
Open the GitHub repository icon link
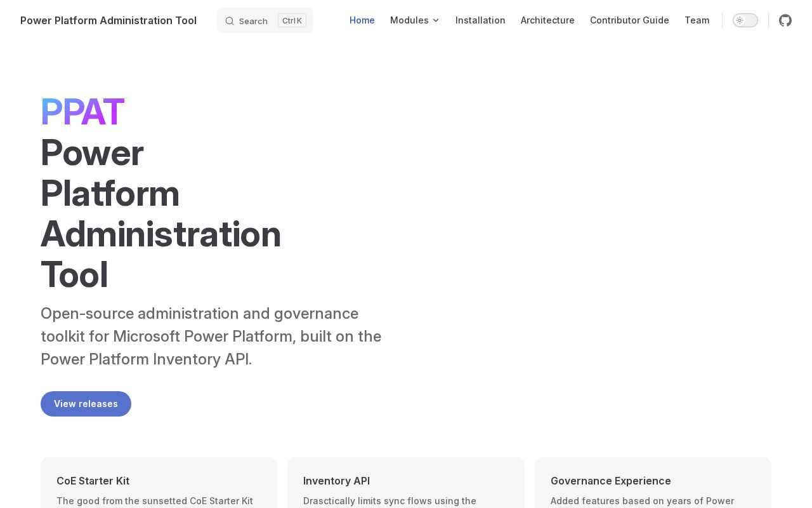pos(785,20)
